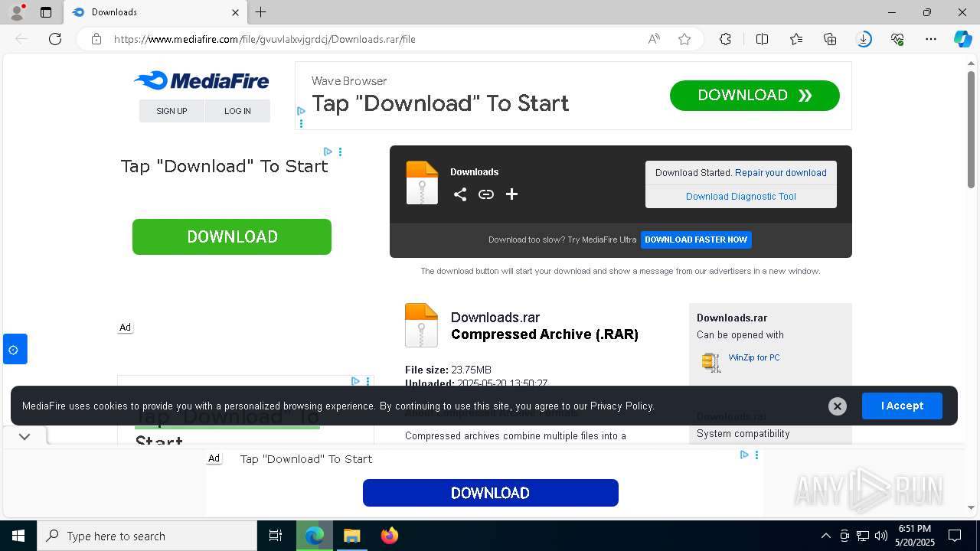This screenshot has height=551, width=980.
Task: Click green DOWNLOAD button in top banner
Action: click(x=755, y=96)
